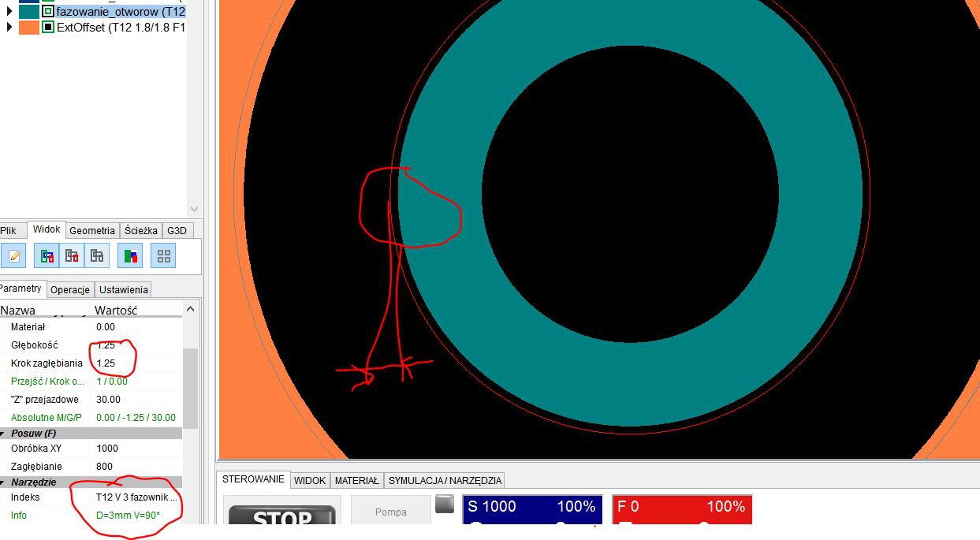The width and height of the screenshot is (980, 540).
Task: Switch to the Widok tab in left panel
Action: 47,229
